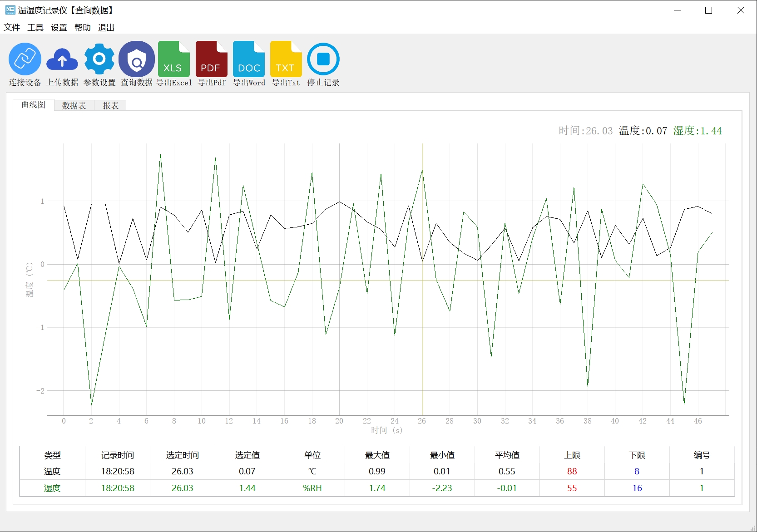Click temperature selected value 0.07
This screenshot has width=757, height=532.
(247, 472)
